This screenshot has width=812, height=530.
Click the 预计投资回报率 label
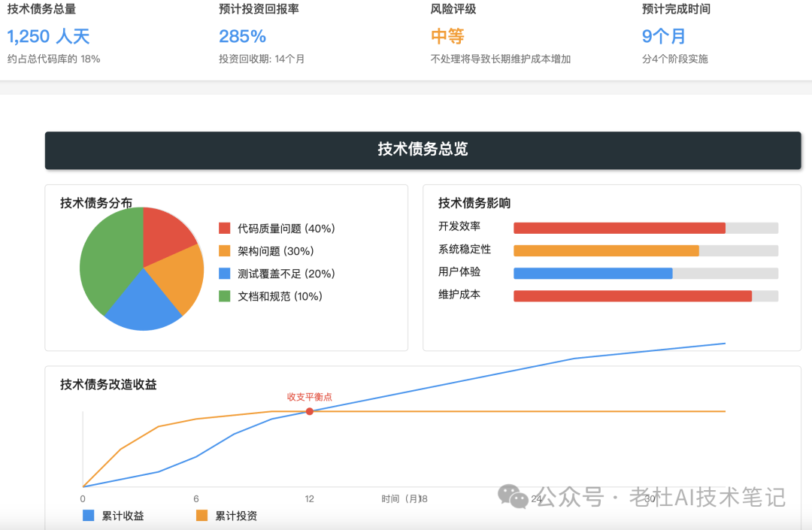coord(259,9)
